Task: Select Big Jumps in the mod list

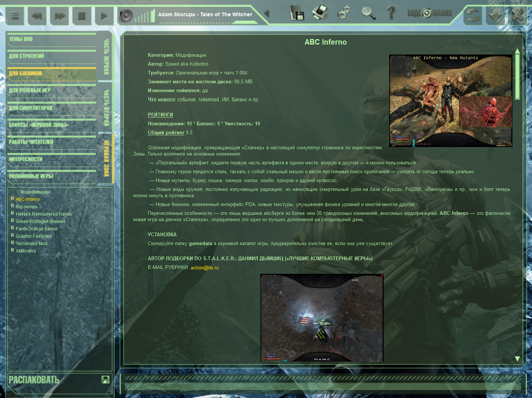Action: tap(27, 207)
